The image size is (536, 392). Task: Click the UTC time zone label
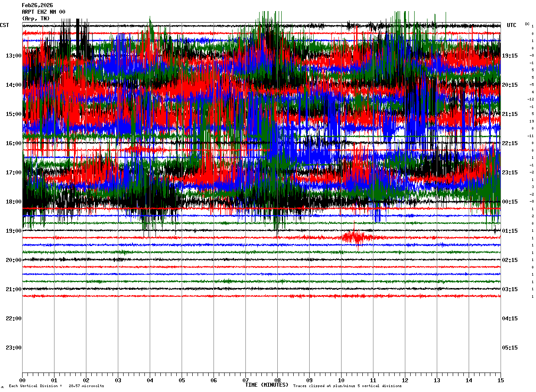tap(512, 25)
